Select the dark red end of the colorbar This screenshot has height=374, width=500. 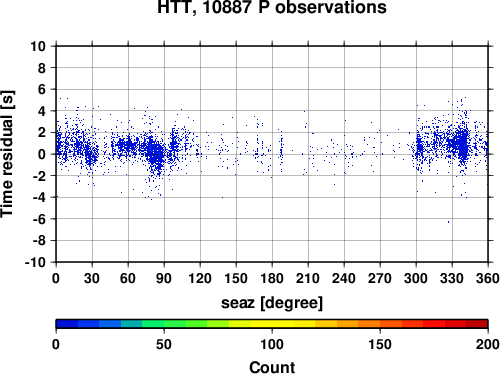click(477, 324)
